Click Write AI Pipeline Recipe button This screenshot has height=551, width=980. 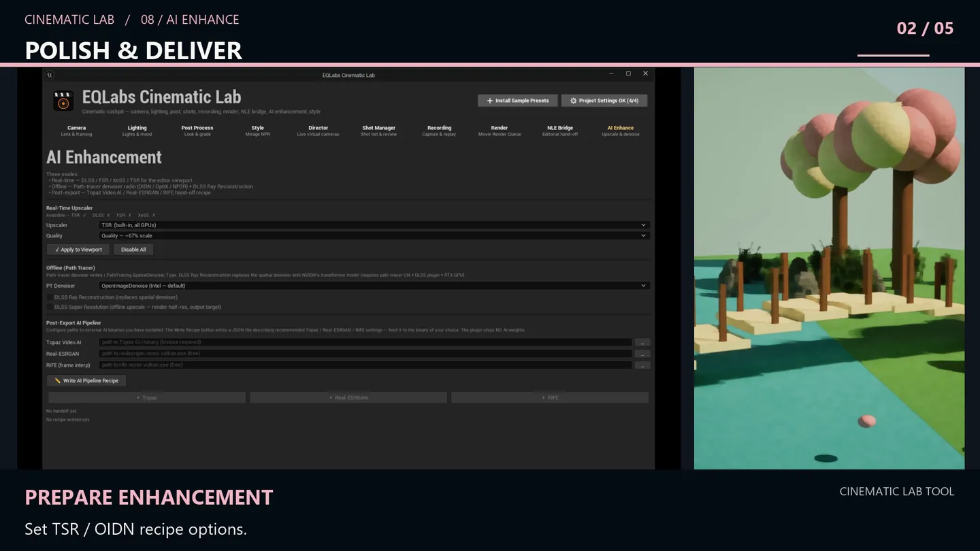(86, 381)
